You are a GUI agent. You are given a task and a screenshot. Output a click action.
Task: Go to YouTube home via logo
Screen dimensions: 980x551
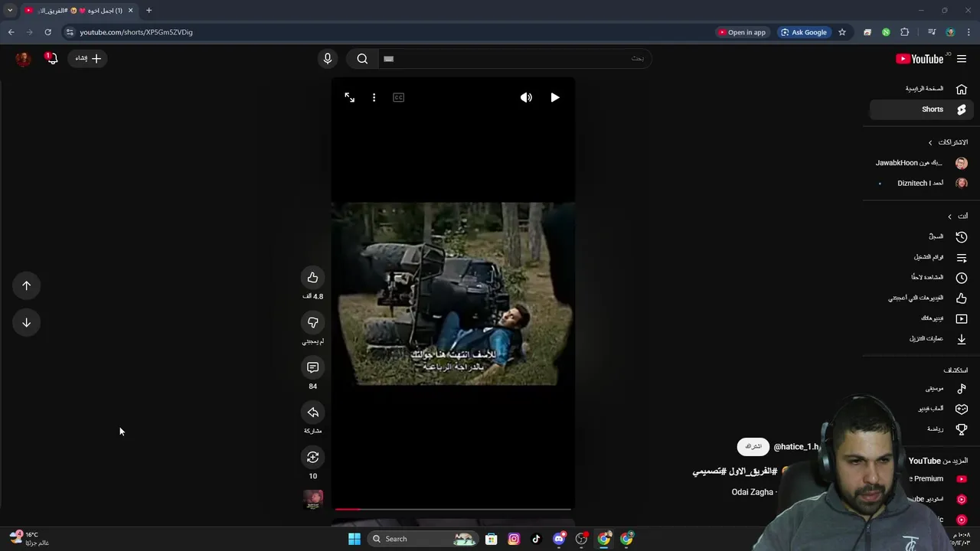point(920,59)
